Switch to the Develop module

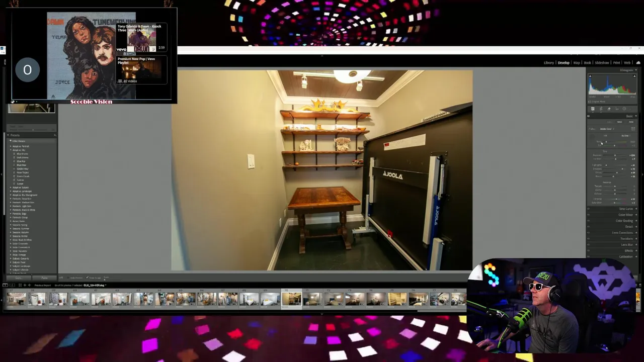pyautogui.click(x=563, y=63)
